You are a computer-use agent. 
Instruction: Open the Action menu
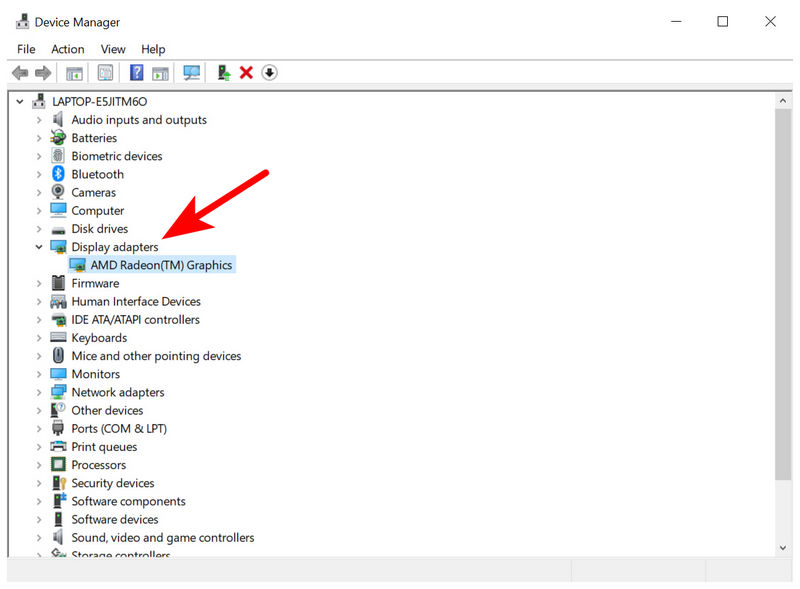click(x=67, y=49)
